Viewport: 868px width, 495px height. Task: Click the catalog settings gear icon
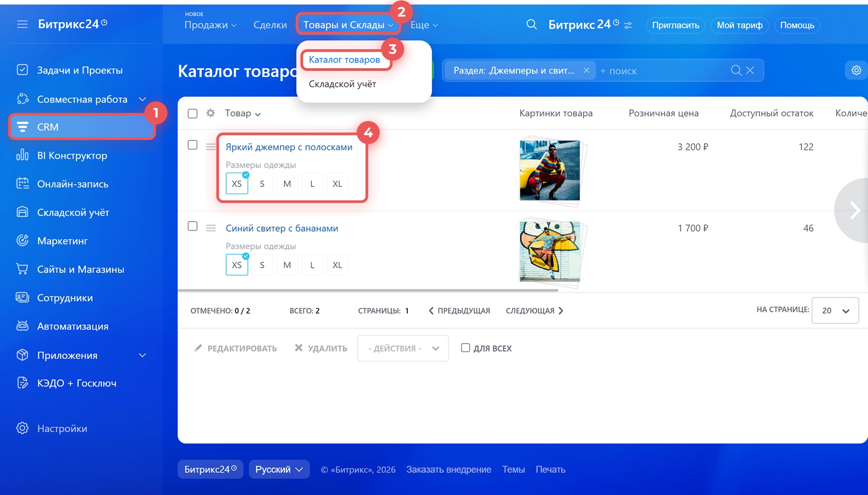pyautogui.click(x=856, y=70)
